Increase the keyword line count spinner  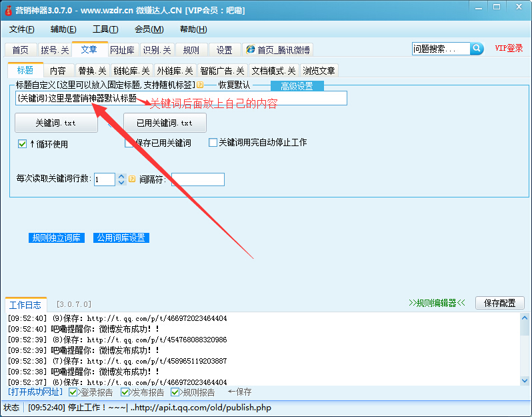tap(121, 176)
